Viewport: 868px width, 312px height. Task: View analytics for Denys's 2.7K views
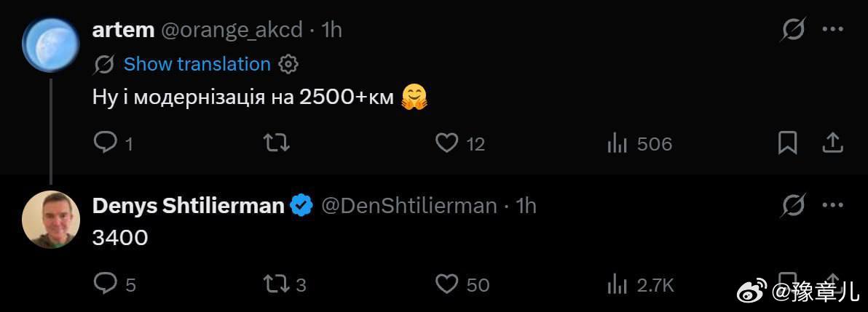(617, 285)
